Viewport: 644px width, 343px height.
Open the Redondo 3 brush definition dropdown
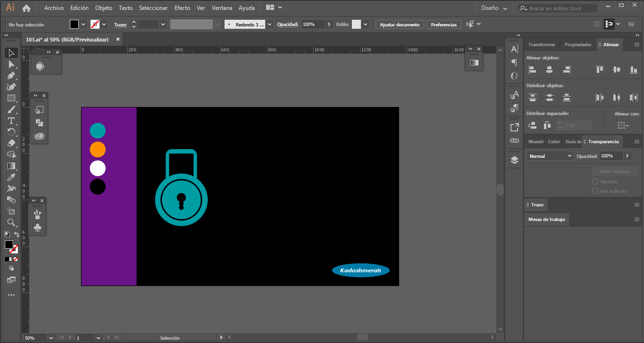(x=270, y=24)
